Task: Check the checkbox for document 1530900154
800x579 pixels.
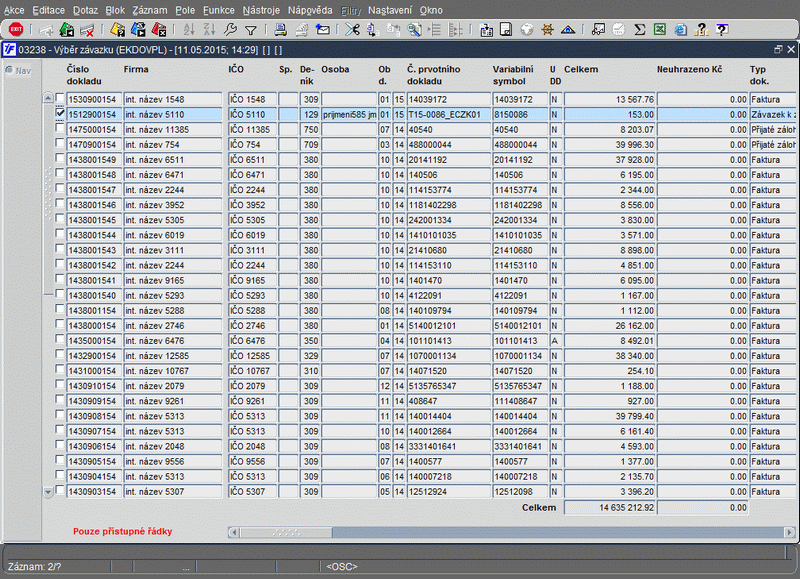Action: (x=60, y=97)
